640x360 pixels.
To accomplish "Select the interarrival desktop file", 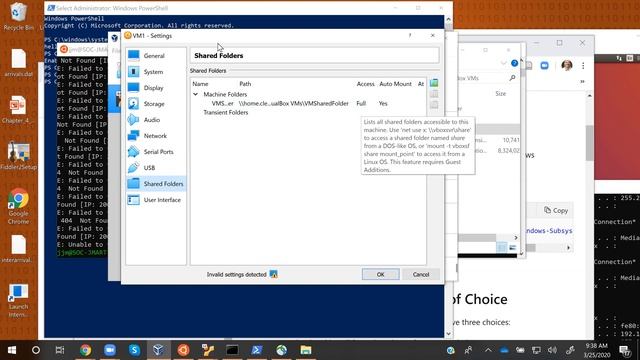I will (x=18, y=249).
